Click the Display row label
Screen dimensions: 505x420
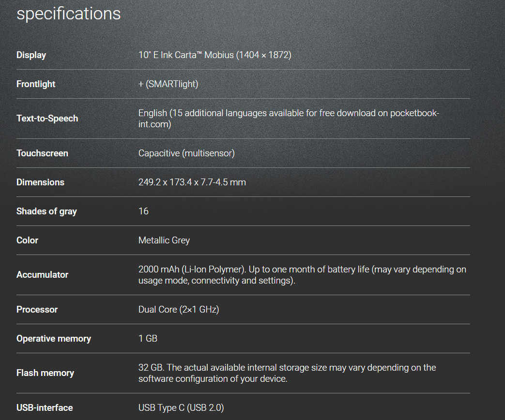[31, 55]
